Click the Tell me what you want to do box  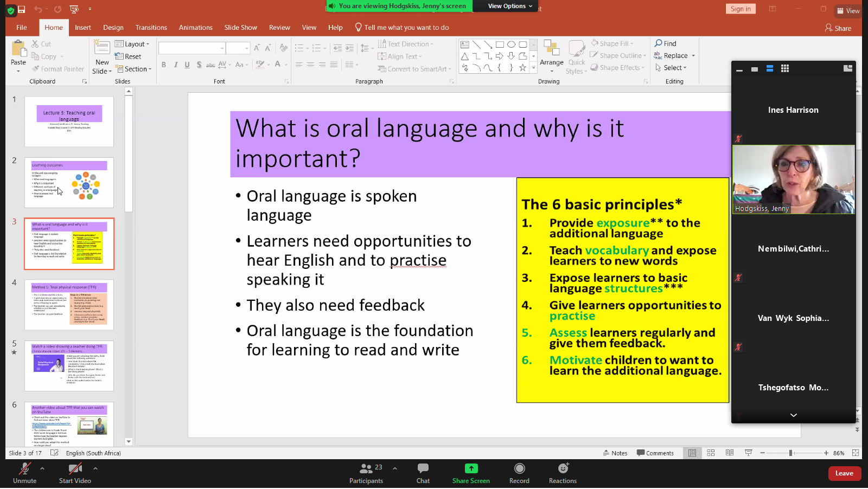(x=402, y=28)
